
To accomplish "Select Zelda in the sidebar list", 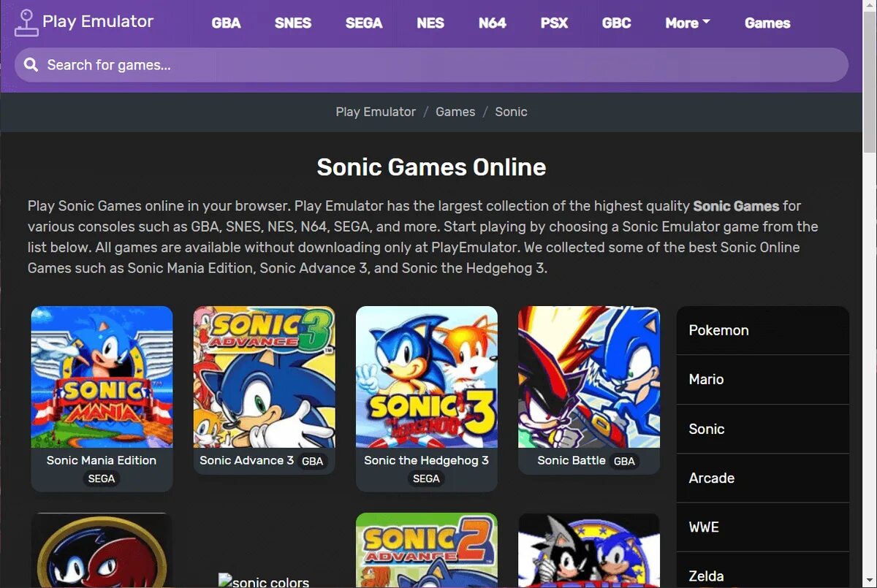I will tap(762, 570).
